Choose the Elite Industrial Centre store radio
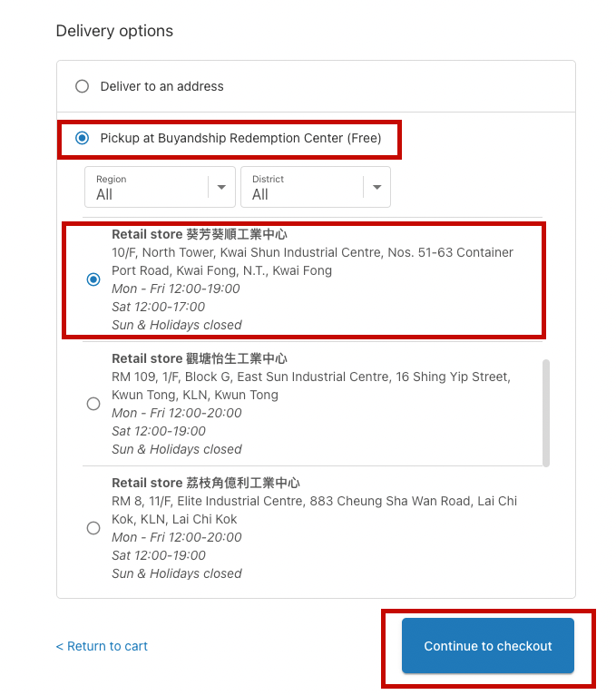This screenshot has height=695, width=616. (93, 528)
